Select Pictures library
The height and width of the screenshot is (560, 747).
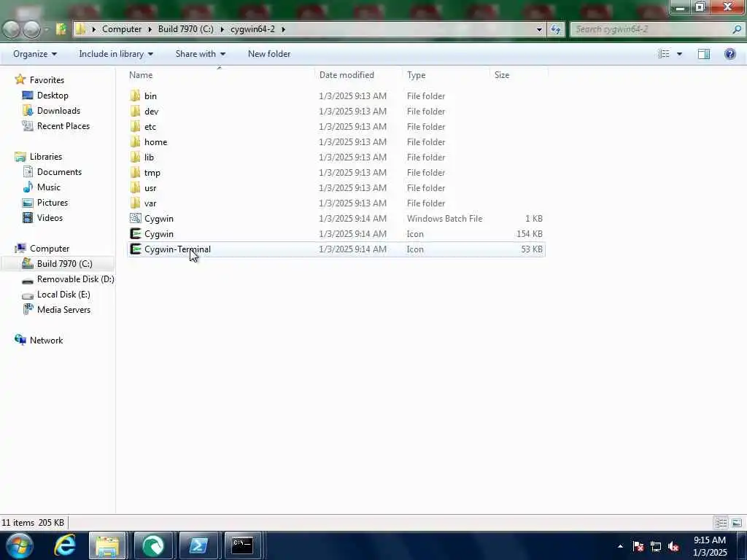click(53, 203)
